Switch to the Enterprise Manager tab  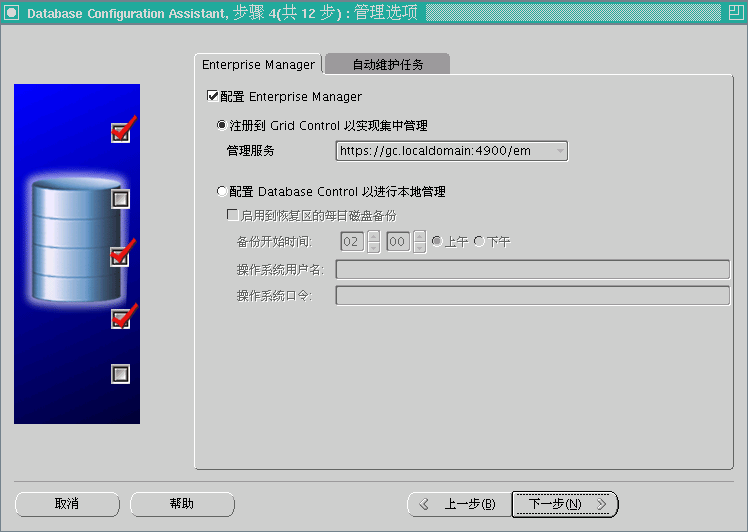coord(258,64)
